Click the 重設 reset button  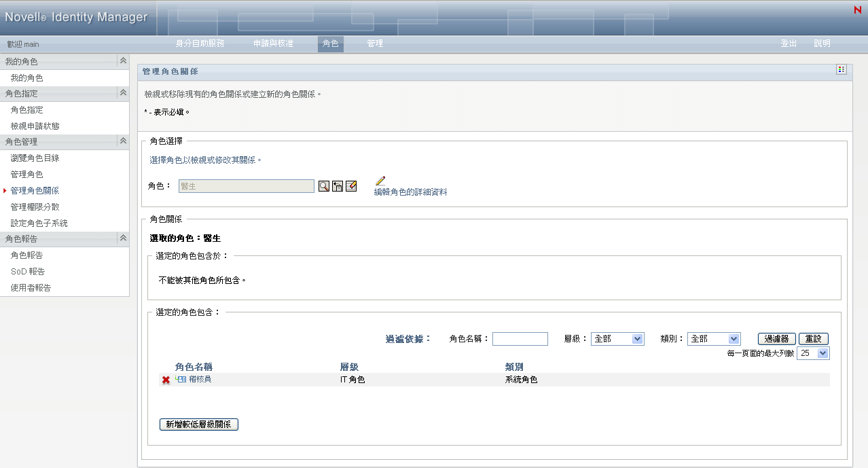click(x=814, y=339)
